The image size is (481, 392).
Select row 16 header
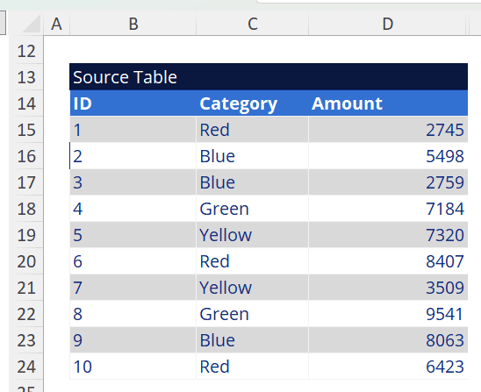point(26,156)
